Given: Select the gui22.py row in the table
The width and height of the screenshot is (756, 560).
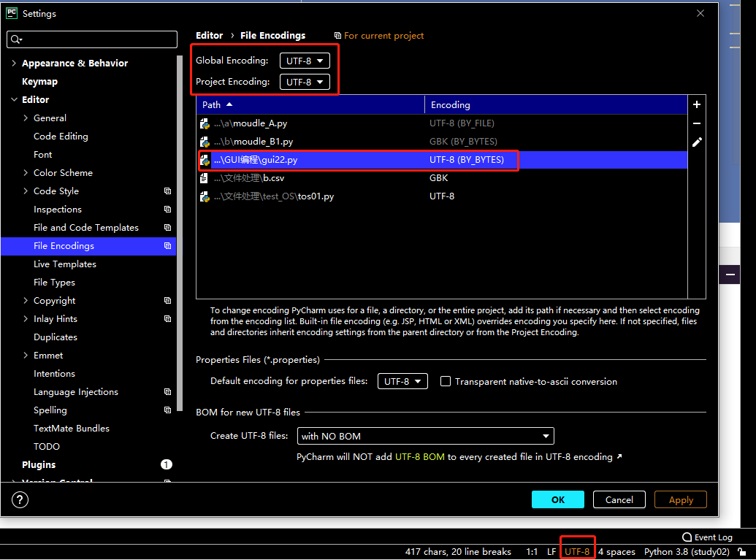Looking at the screenshot, I should click(442, 160).
